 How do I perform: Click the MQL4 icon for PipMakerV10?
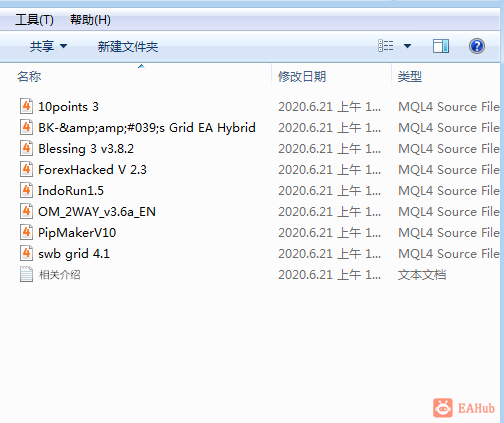(26, 233)
